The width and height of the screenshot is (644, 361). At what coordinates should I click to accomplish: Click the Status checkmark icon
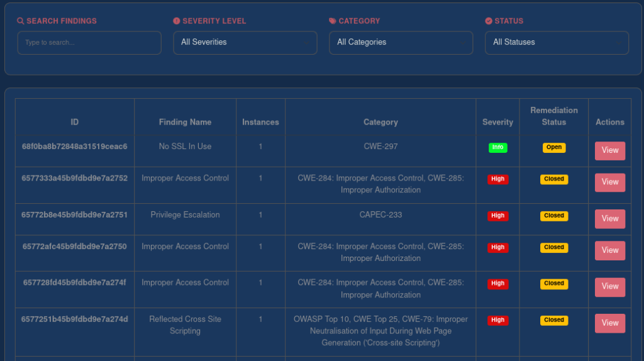pyautogui.click(x=489, y=21)
